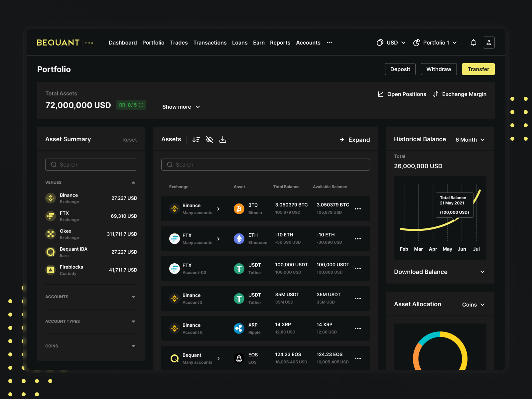The height and width of the screenshot is (399, 532).
Task: Click the teal segment of allocation donut
Action: click(x=429, y=337)
